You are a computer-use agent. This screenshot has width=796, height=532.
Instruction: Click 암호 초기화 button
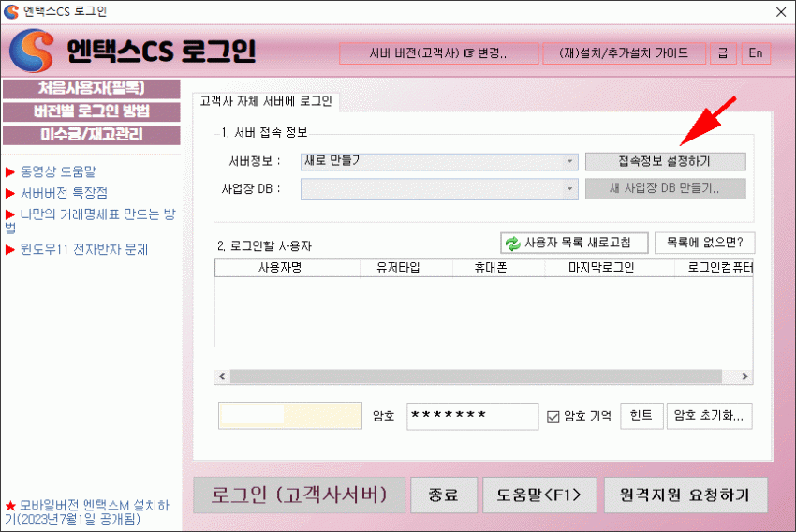point(709,416)
